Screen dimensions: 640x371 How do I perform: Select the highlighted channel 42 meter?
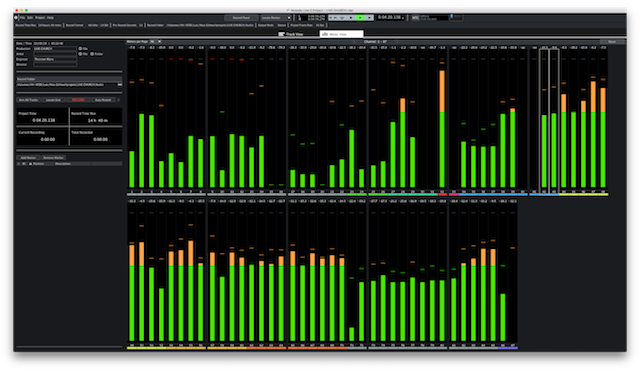(x=544, y=120)
